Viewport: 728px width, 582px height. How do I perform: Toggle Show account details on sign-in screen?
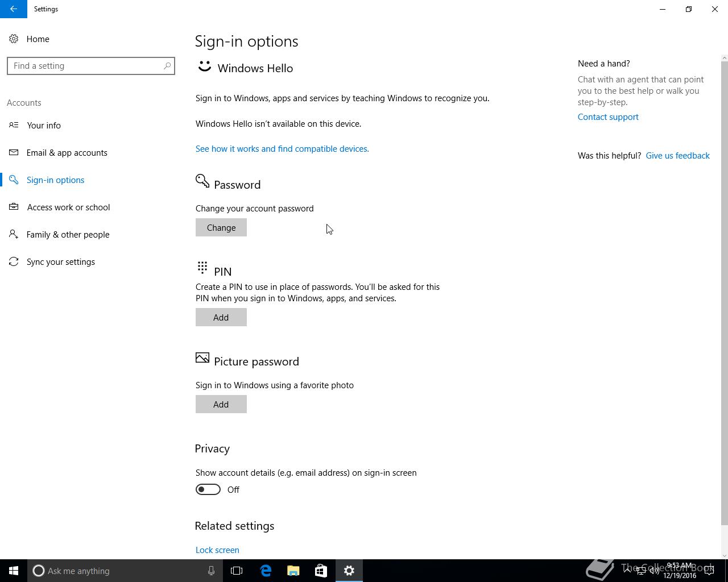(x=208, y=489)
